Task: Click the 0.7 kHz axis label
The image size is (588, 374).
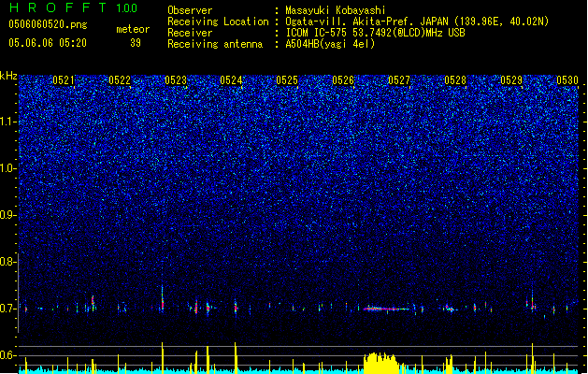Action: [x=8, y=309]
